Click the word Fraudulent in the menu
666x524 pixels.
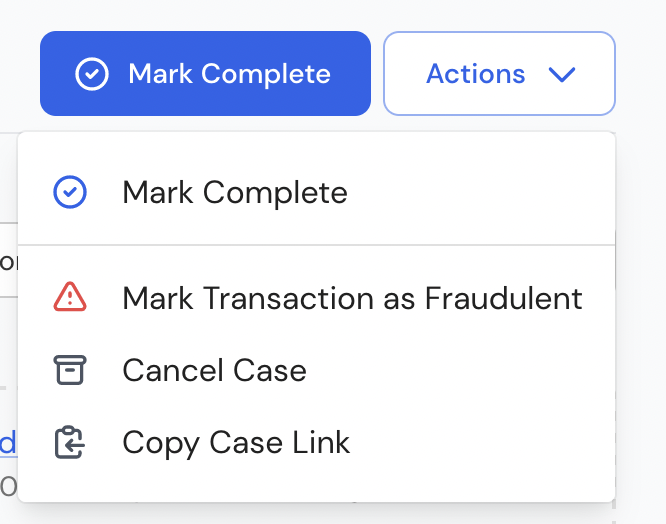(503, 298)
